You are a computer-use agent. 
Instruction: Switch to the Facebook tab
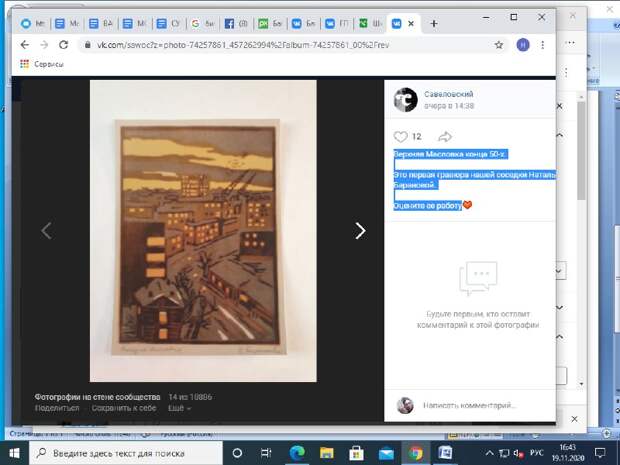click(236, 24)
